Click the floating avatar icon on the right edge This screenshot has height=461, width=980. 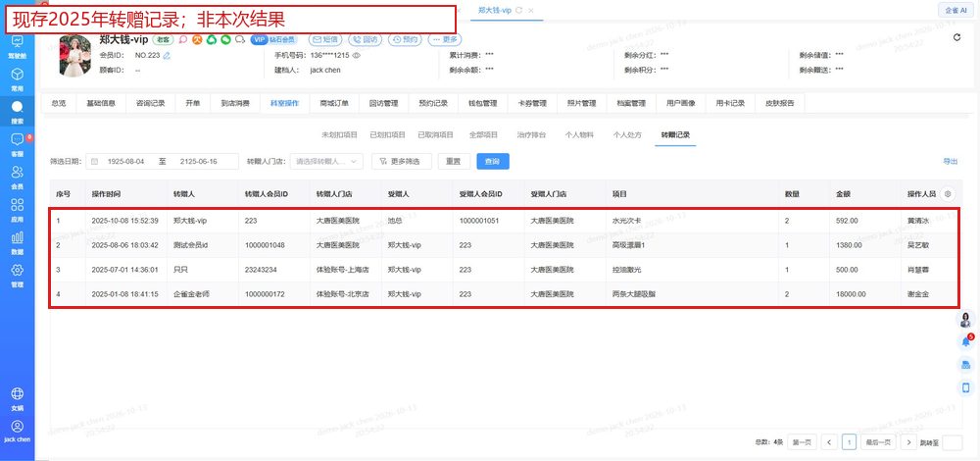(966, 319)
